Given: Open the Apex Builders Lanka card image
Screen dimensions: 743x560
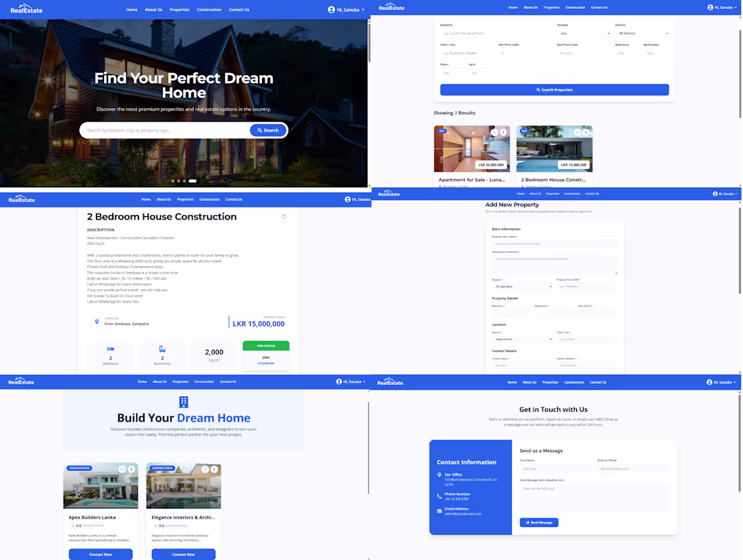Looking at the screenshot, I should click(x=101, y=486).
